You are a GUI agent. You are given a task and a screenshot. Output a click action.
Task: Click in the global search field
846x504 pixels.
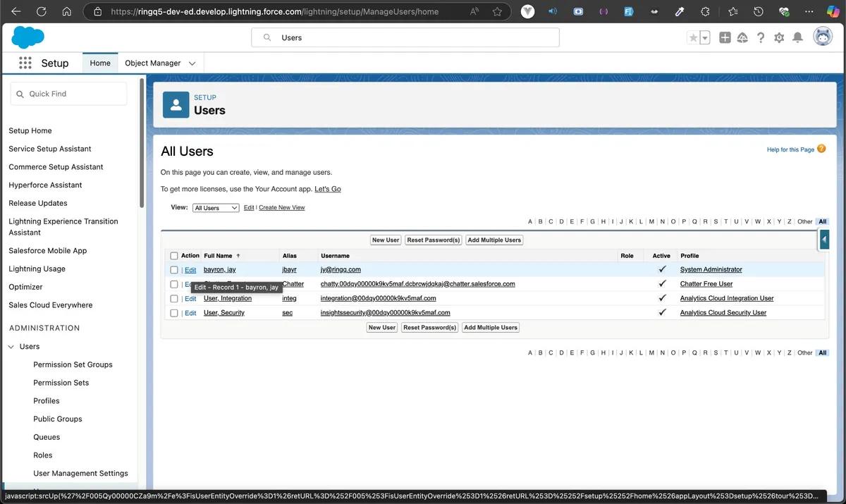[x=405, y=37]
